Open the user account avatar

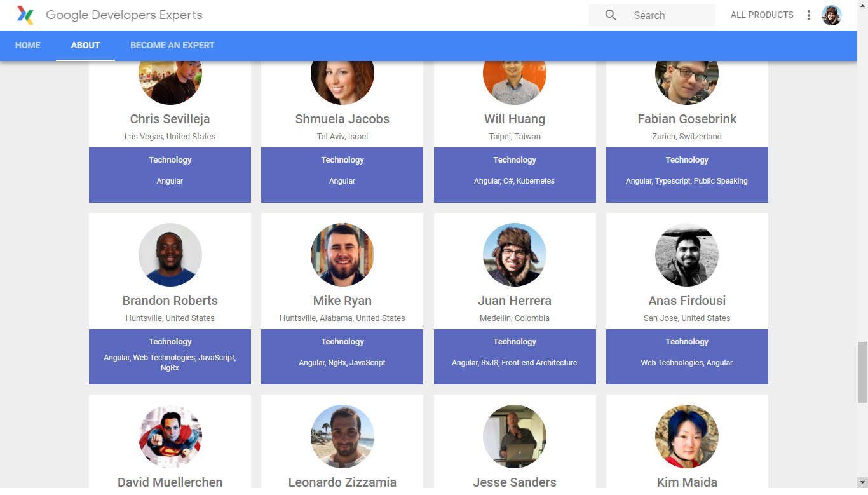[832, 15]
